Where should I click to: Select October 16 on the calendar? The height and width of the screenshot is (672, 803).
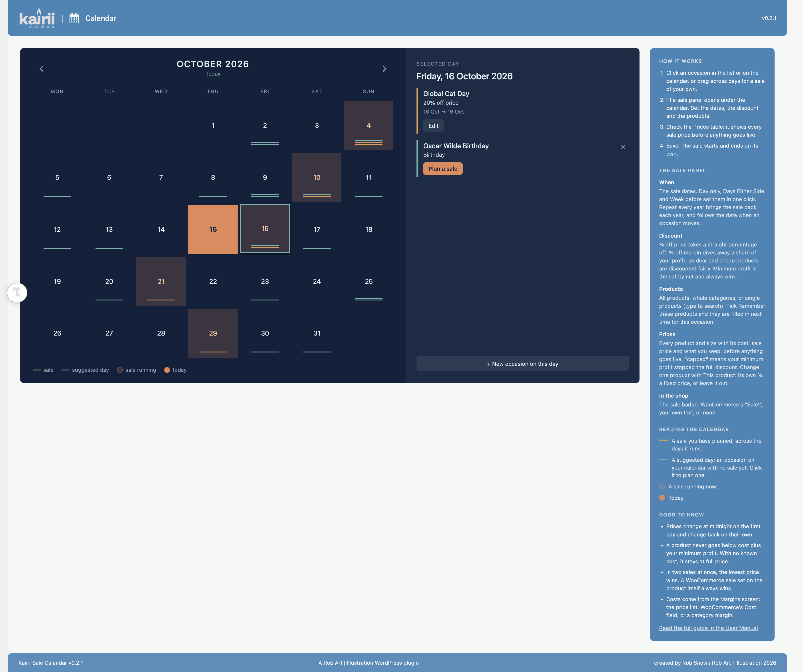click(265, 228)
